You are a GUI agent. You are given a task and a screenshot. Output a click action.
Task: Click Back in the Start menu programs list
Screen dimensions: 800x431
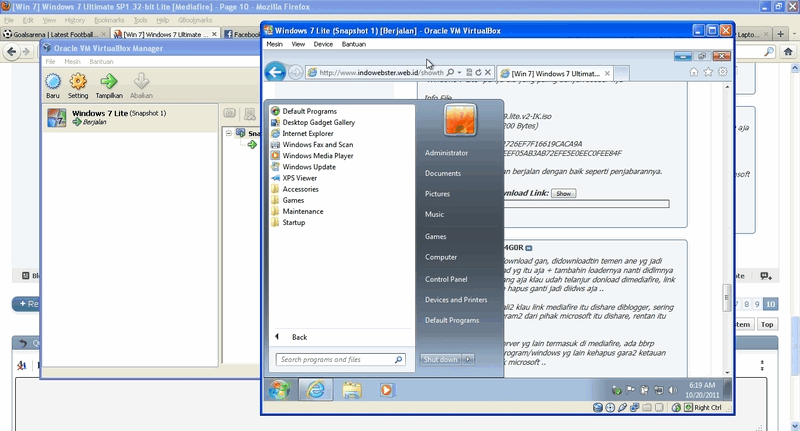click(x=299, y=337)
